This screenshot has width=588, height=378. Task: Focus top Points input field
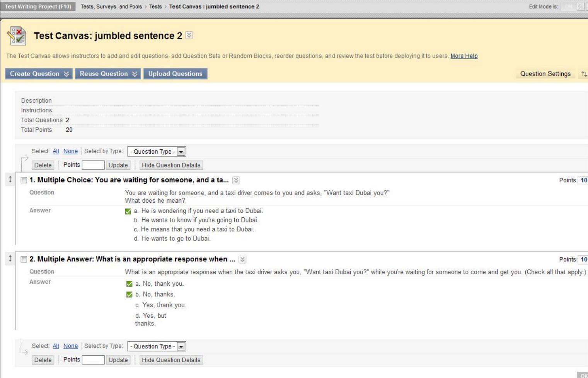click(x=93, y=165)
